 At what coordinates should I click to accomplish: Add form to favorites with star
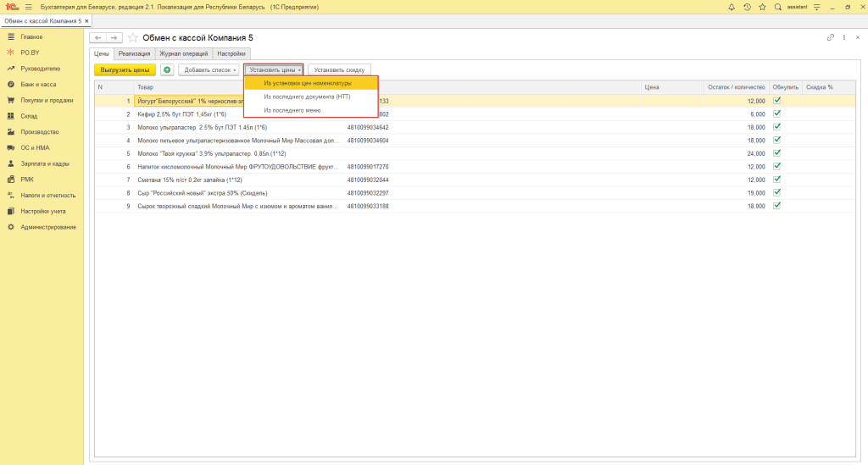click(133, 37)
